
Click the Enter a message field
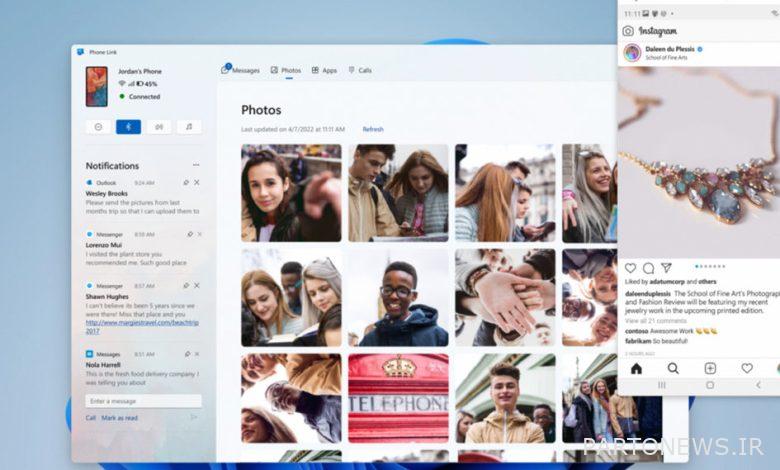143,401
